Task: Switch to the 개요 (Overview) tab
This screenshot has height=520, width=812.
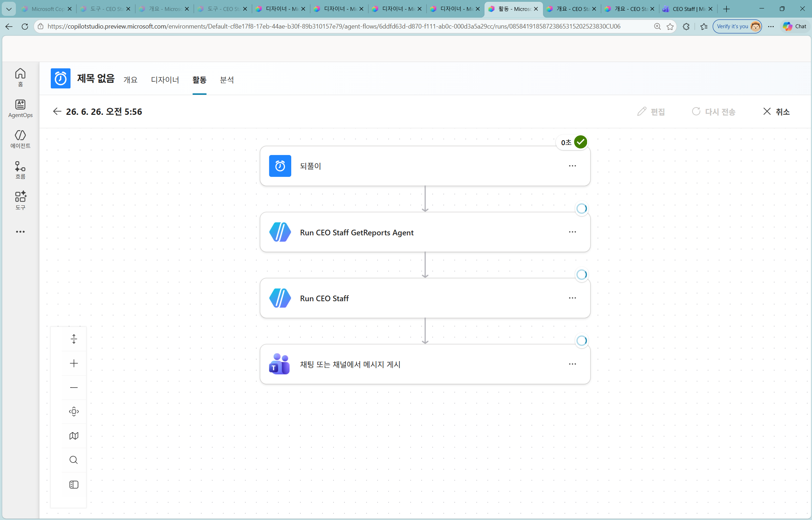Action: coord(130,80)
